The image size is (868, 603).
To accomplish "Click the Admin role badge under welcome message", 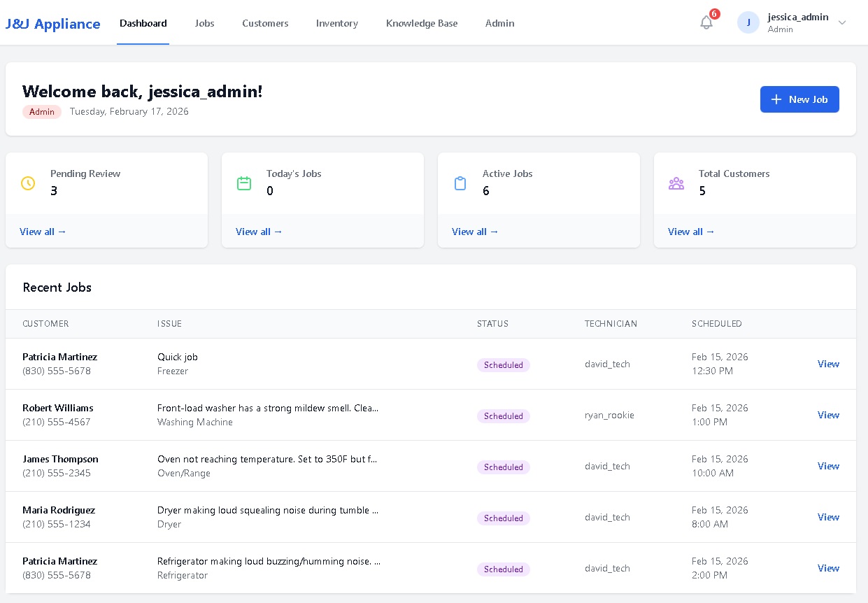I will coord(42,112).
